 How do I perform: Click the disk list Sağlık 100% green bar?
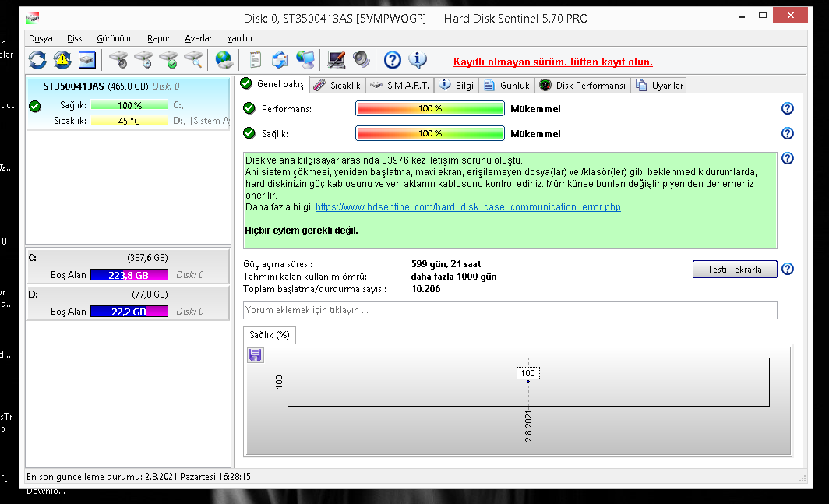(x=129, y=105)
